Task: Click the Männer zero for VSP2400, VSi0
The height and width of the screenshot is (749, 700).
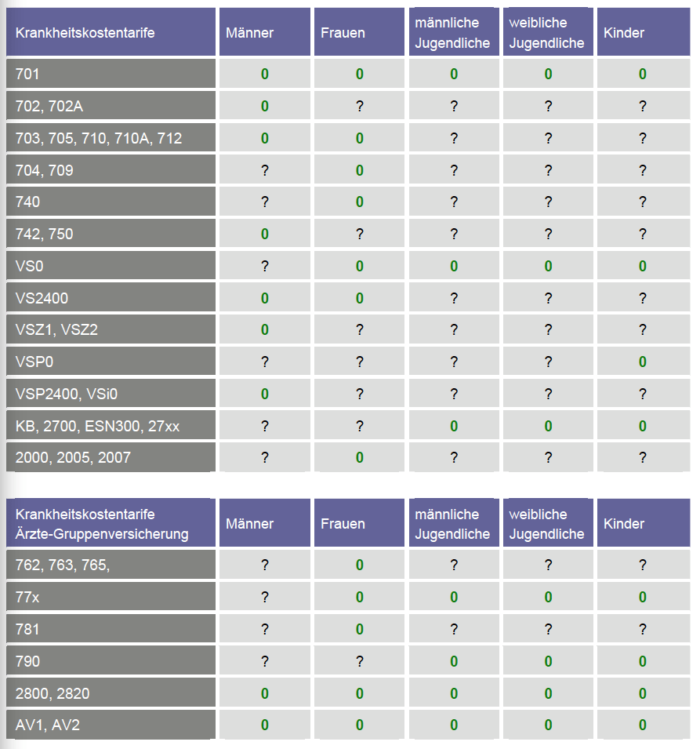Action: pos(265,394)
